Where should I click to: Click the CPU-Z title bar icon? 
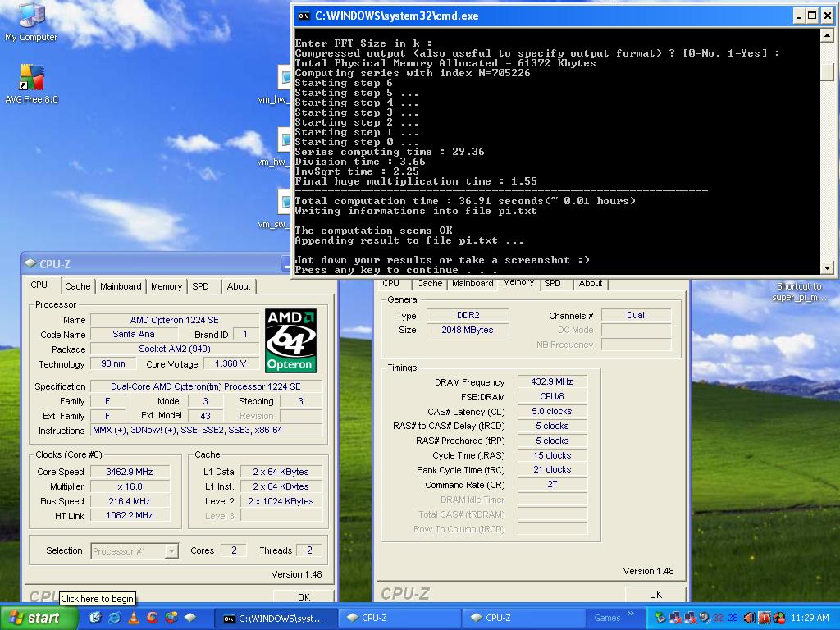(x=30, y=263)
